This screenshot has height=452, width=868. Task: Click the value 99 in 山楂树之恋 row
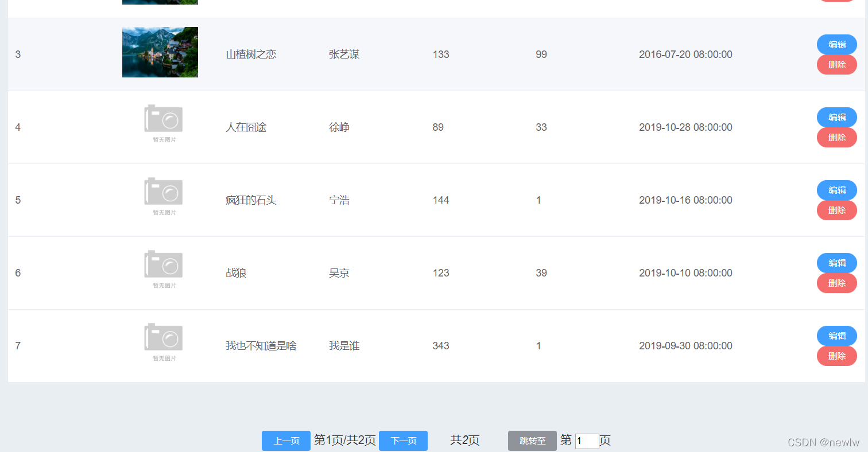tap(541, 54)
